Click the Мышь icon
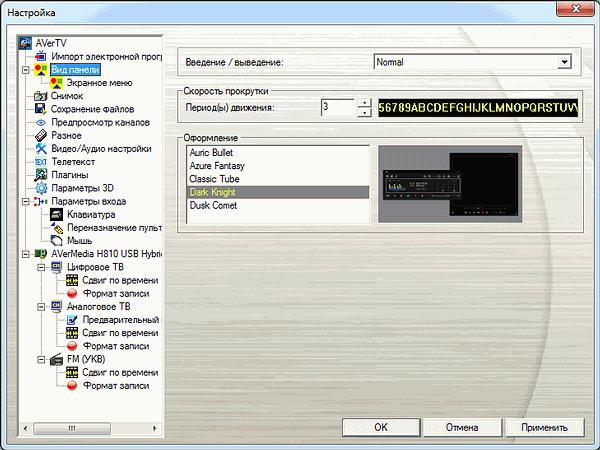 [x=57, y=241]
